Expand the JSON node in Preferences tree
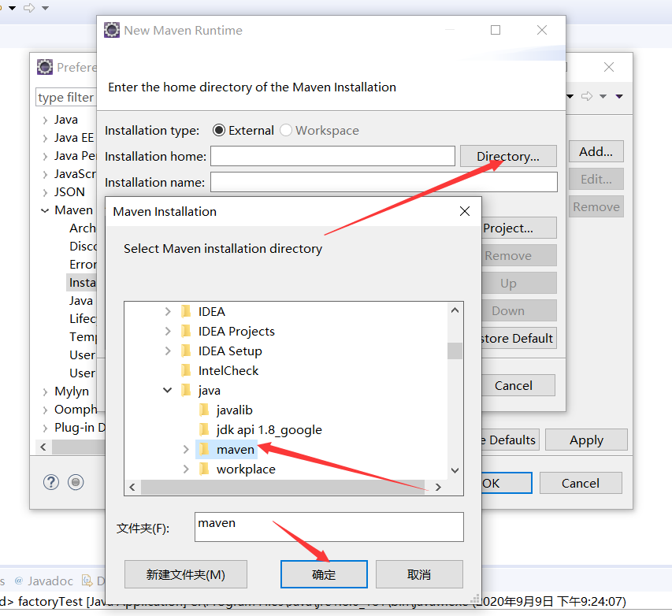Viewport: 672px width, 616px height. coord(45,193)
